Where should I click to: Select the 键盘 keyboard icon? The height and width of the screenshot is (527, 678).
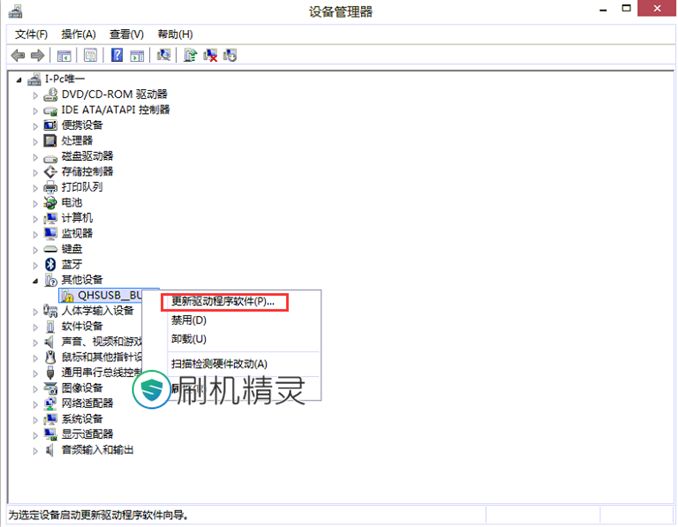click(x=50, y=249)
